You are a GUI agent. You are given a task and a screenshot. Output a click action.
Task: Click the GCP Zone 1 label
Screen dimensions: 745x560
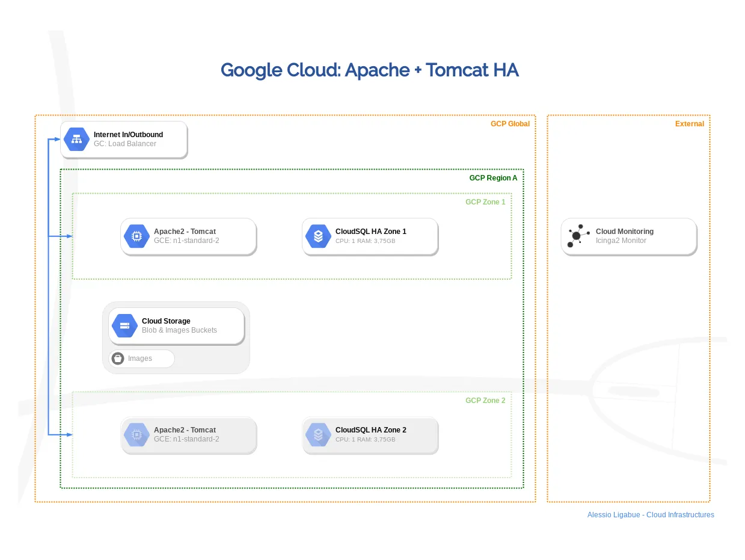pos(485,202)
